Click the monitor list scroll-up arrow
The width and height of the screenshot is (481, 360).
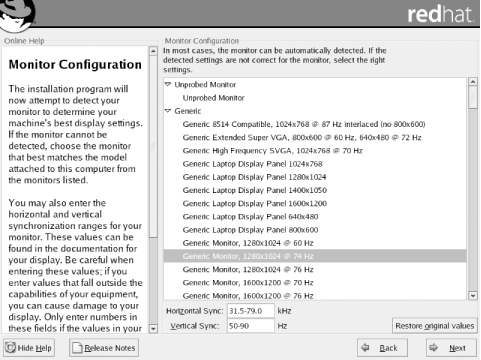click(x=473, y=81)
